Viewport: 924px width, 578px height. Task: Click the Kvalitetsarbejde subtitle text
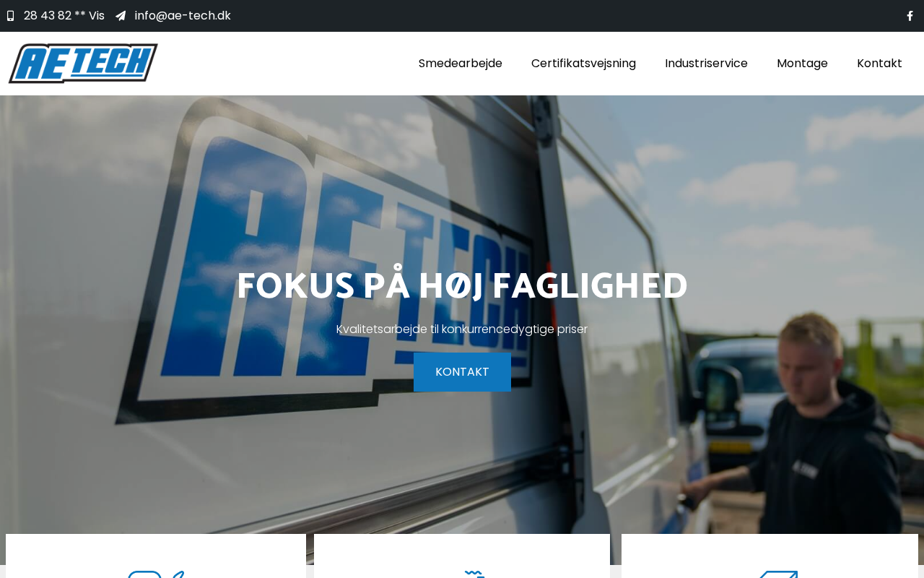pos(462,329)
